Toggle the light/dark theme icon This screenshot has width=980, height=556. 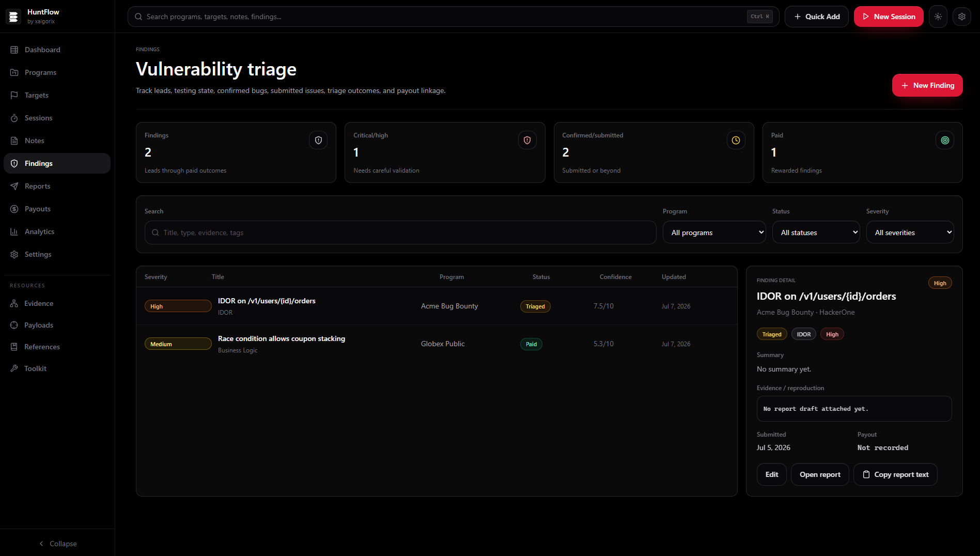click(938, 17)
